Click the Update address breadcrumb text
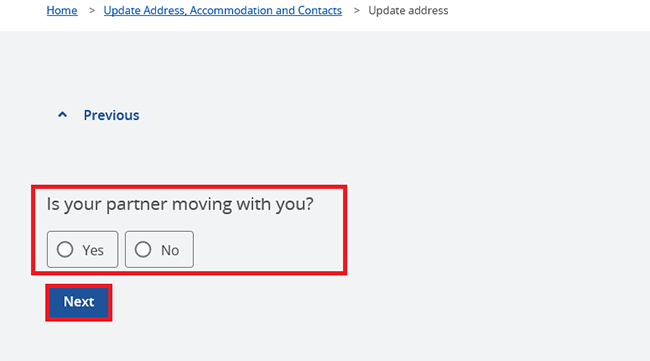This screenshot has height=361, width=650. point(408,10)
